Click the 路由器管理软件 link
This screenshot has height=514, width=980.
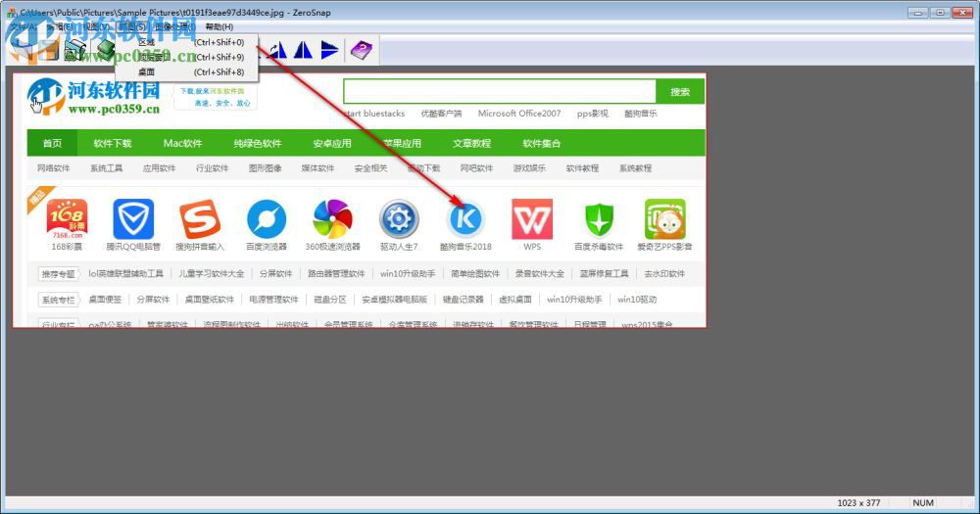click(x=336, y=273)
